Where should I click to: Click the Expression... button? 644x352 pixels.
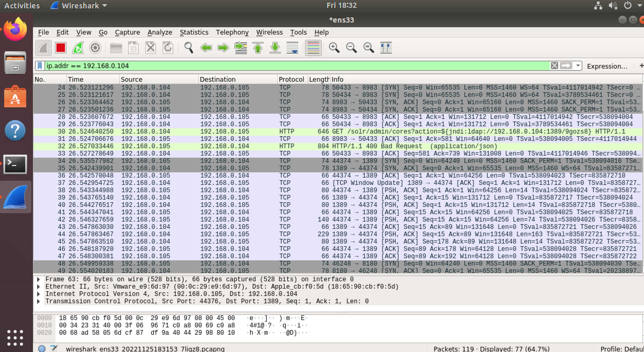point(607,66)
